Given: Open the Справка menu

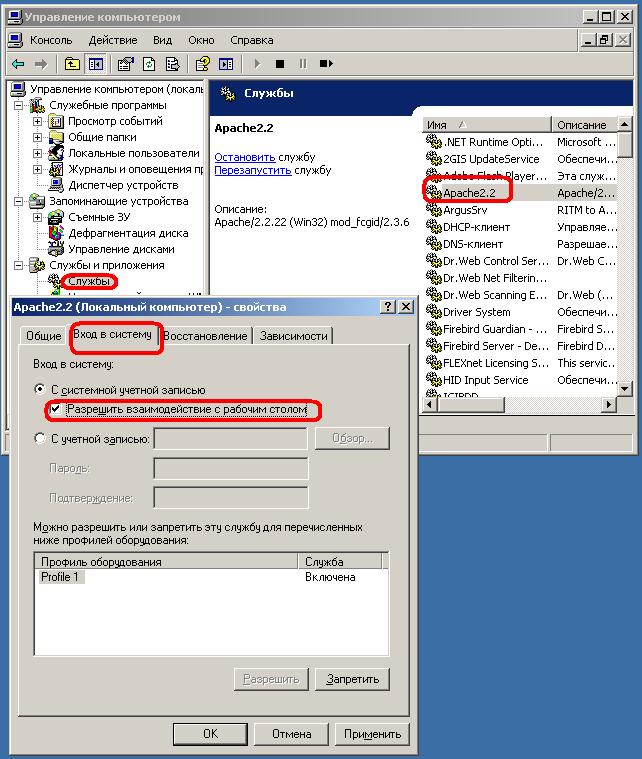Looking at the screenshot, I should coord(251,40).
